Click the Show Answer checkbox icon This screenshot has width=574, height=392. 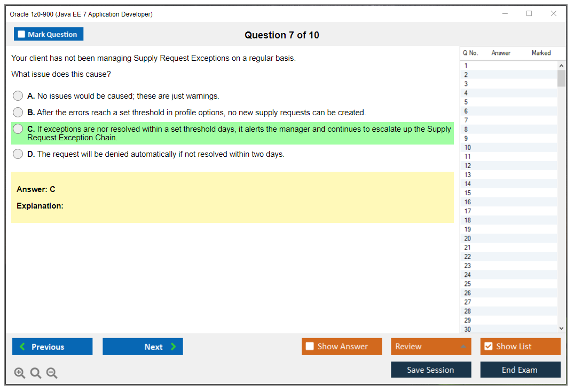310,346
